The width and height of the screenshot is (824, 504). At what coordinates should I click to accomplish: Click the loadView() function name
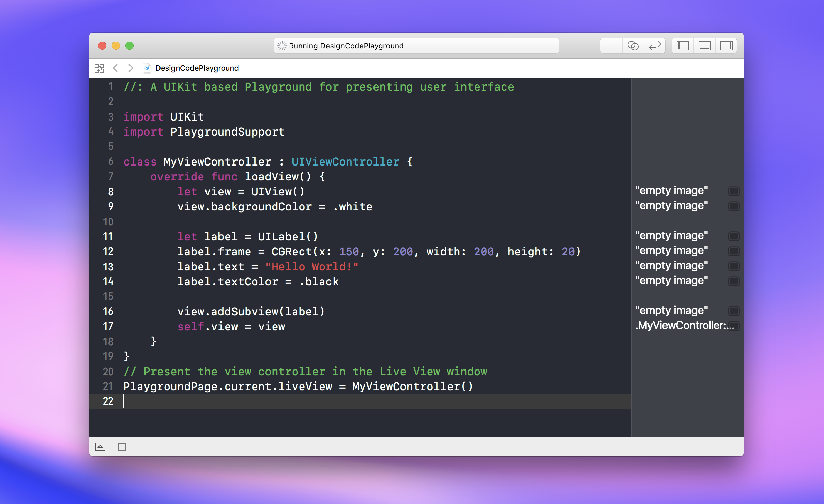(x=278, y=177)
